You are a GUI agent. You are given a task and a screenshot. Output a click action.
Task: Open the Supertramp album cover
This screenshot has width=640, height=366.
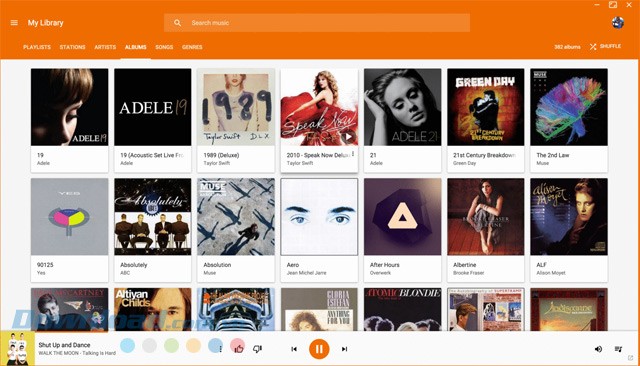[486, 309]
